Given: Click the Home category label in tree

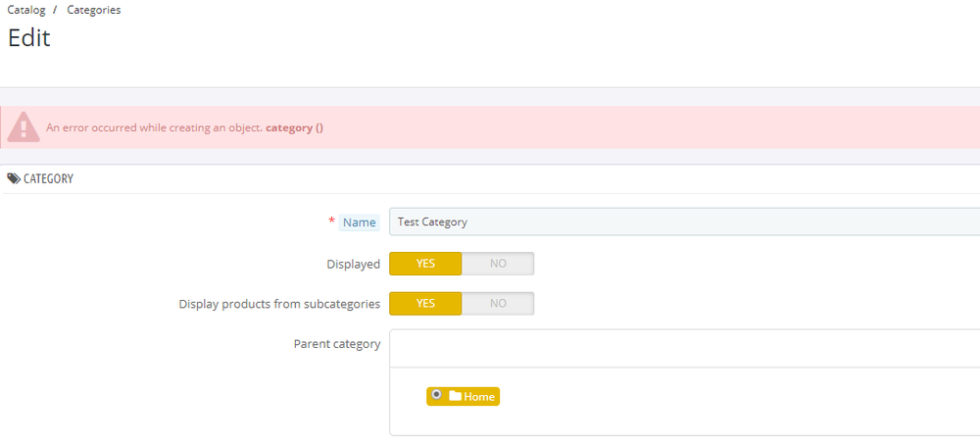Looking at the screenshot, I should coord(479,397).
